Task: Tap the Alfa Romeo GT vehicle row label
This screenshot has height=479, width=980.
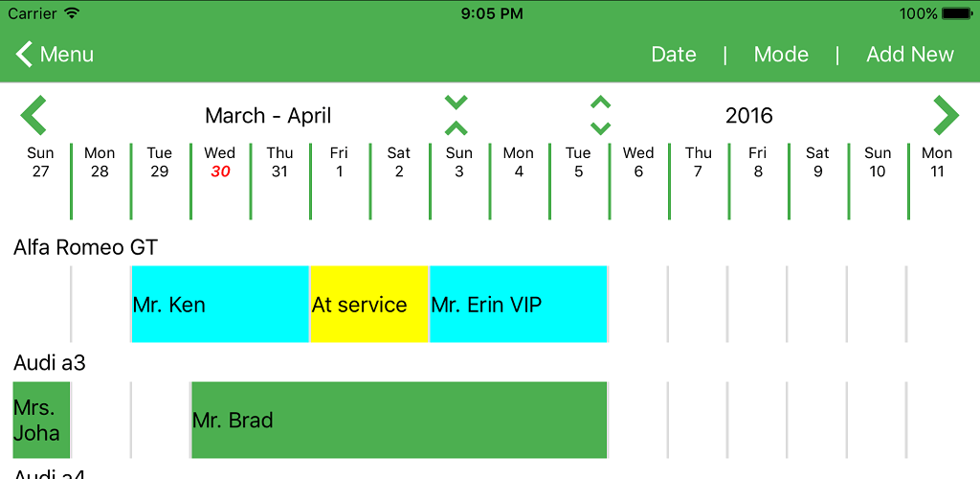Action: click(85, 247)
